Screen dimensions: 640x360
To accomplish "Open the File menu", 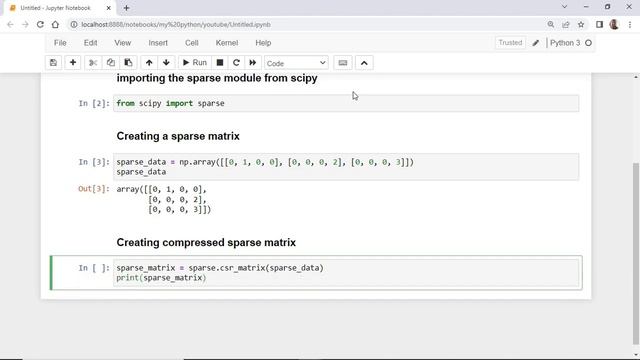I will point(60,43).
